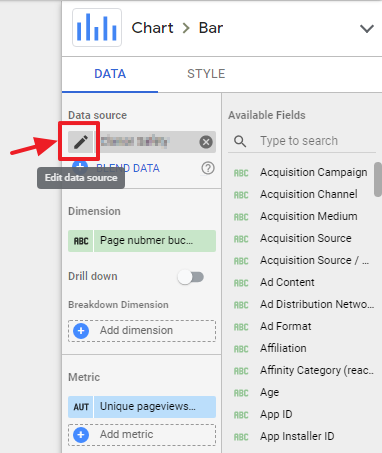Click ABC icon beside App Installer ID
Viewport: 382px width, 453px height.
[x=241, y=437]
